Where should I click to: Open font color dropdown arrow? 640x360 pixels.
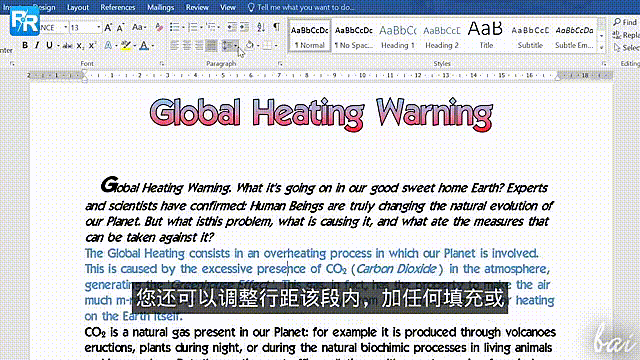(x=153, y=46)
